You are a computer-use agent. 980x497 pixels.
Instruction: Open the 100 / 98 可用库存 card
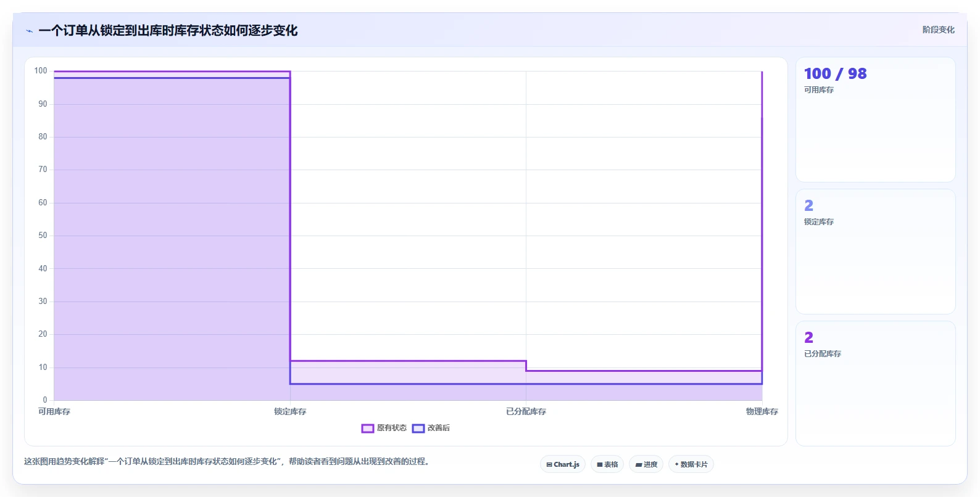click(x=875, y=120)
